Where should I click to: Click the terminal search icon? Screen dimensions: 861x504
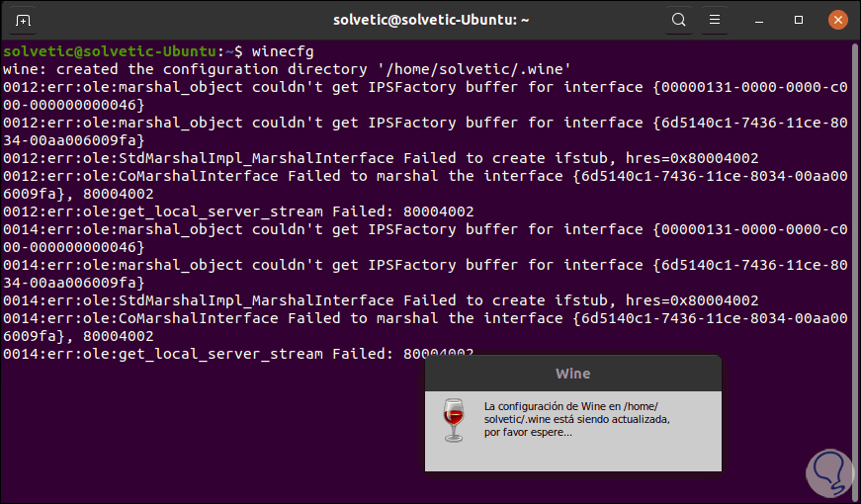tap(679, 20)
